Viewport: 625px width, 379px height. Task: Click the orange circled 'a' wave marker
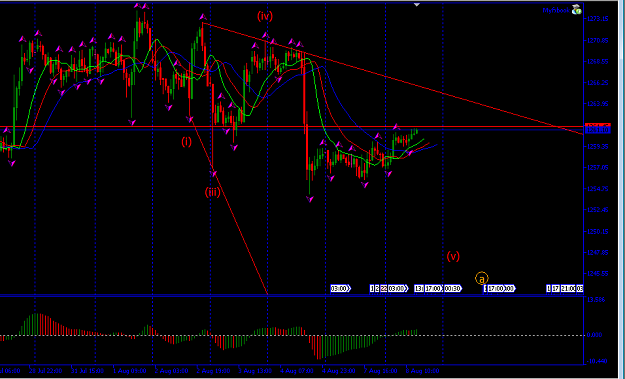pos(482,278)
